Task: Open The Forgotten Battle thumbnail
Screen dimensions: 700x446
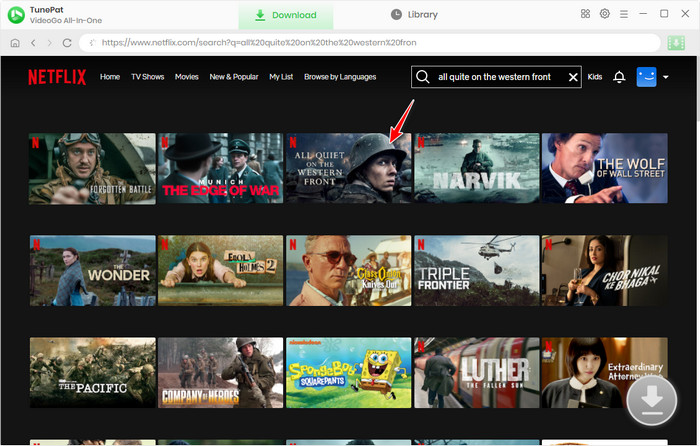Action: click(x=92, y=169)
